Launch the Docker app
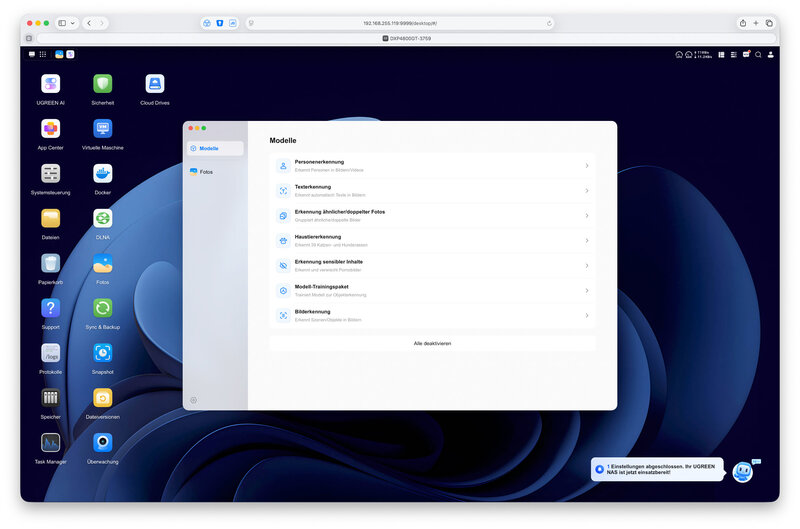The image size is (800, 529). 103,174
